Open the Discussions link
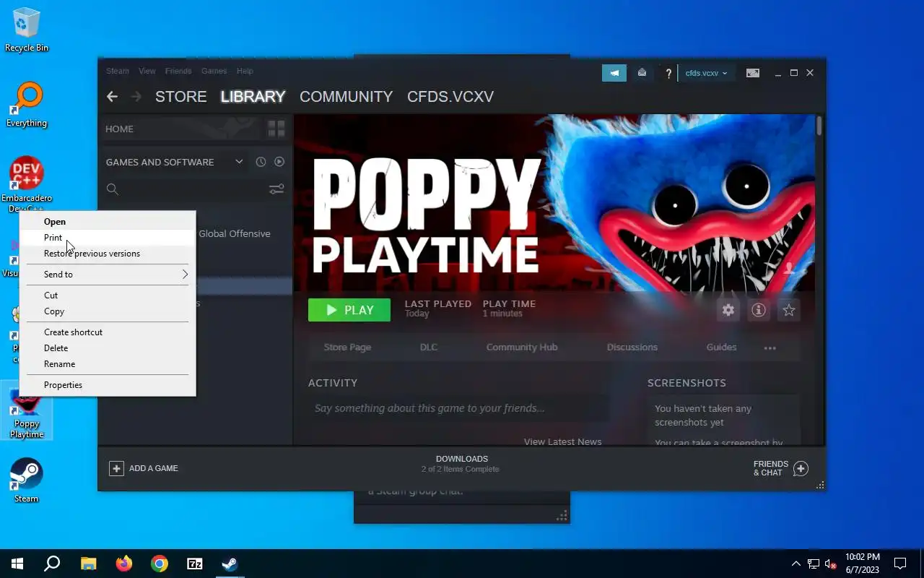This screenshot has height=578, width=924. click(x=632, y=348)
